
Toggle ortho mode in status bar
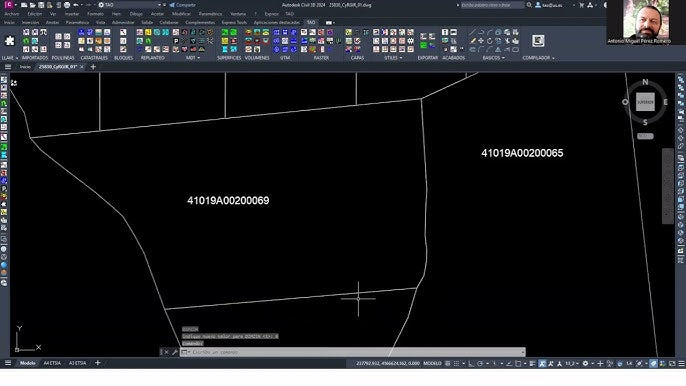[x=471, y=363]
